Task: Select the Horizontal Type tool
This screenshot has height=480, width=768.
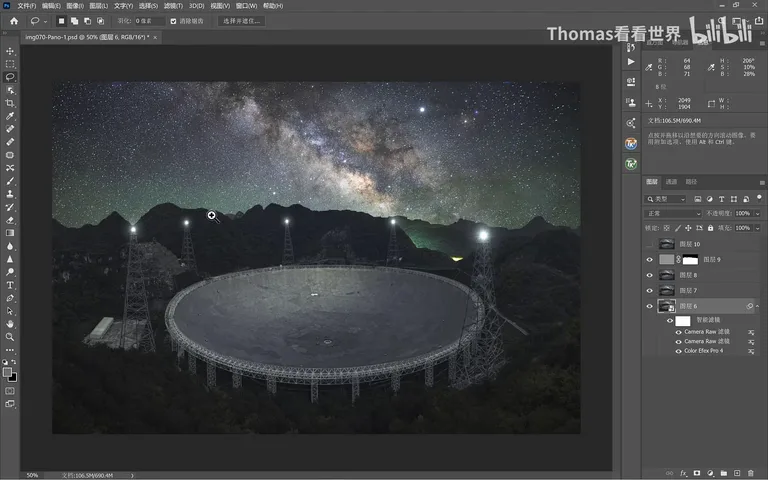Action: [x=10, y=285]
